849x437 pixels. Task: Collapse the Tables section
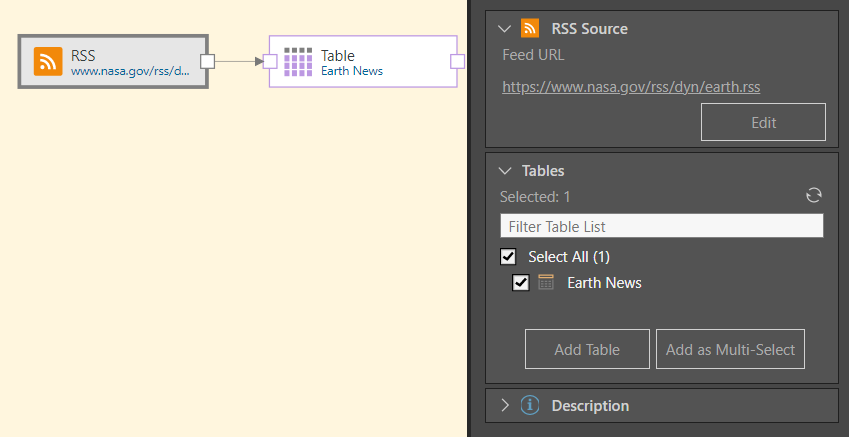[504, 171]
